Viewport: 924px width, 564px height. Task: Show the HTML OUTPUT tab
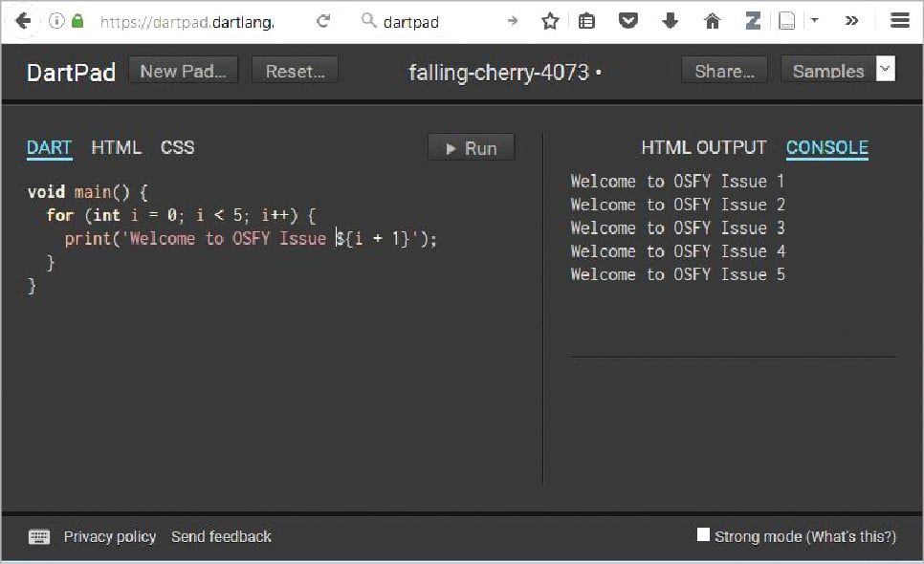click(703, 147)
